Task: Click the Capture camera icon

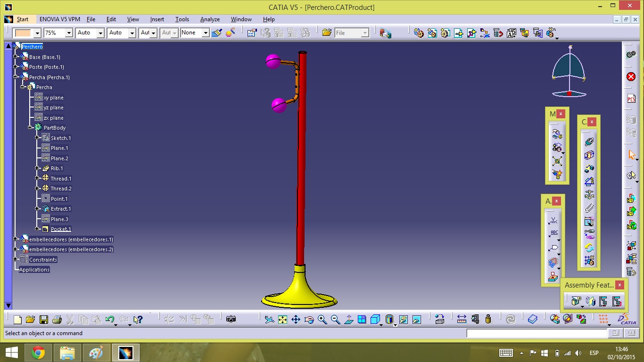Action: 231,320
